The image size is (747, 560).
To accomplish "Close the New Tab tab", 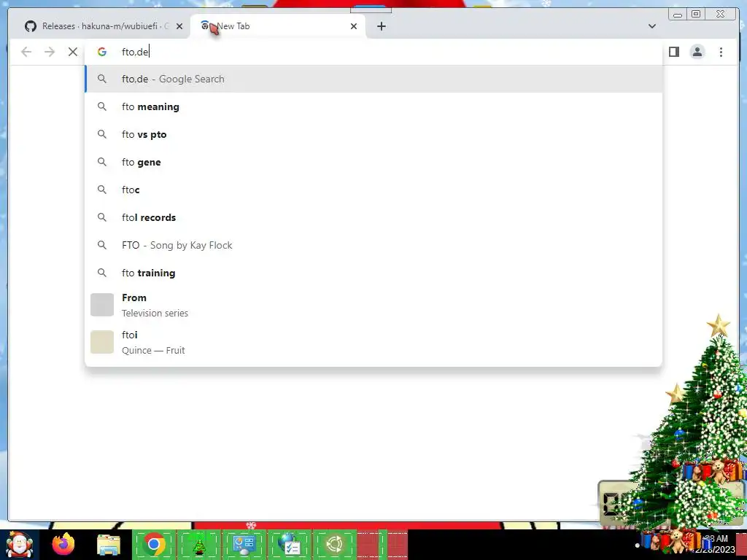I will coord(354,26).
